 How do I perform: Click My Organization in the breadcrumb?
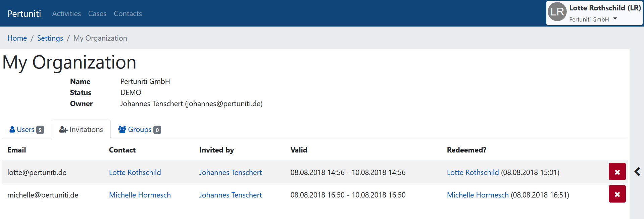tap(100, 38)
